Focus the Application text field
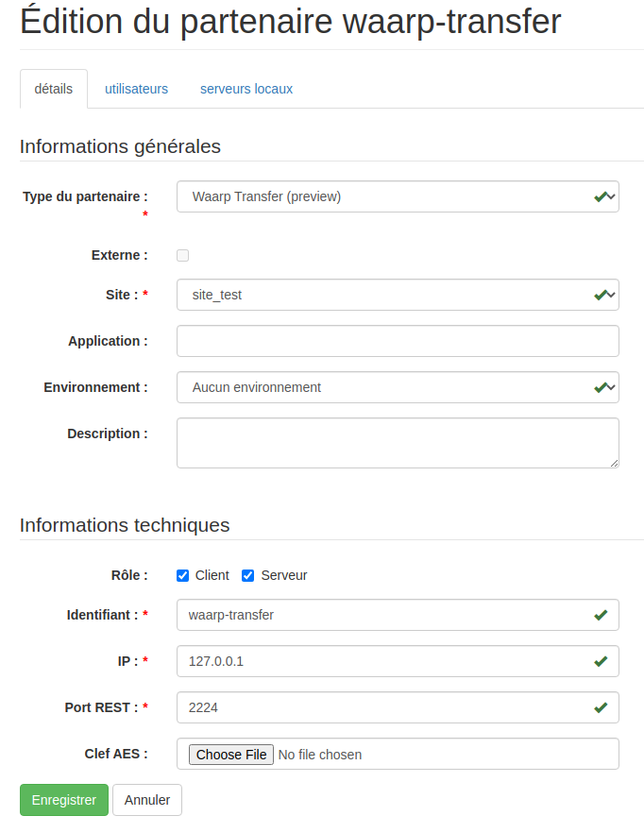The height and width of the screenshot is (833, 644). [398, 341]
